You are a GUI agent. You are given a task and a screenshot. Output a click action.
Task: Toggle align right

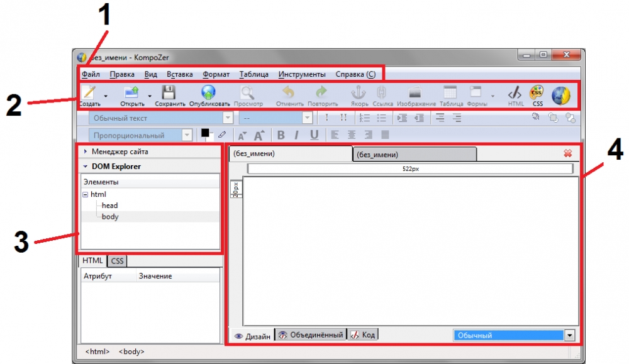coord(368,135)
